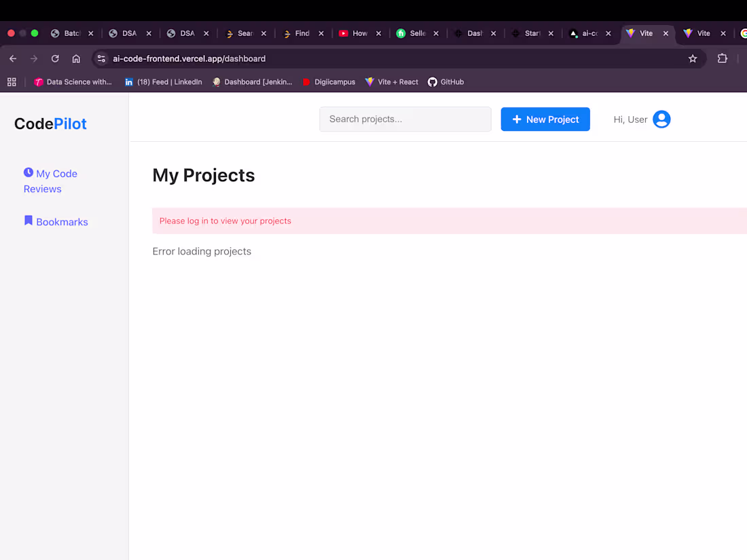
Task: Switch to the YouTube 'How' tab
Action: [360, 33]
